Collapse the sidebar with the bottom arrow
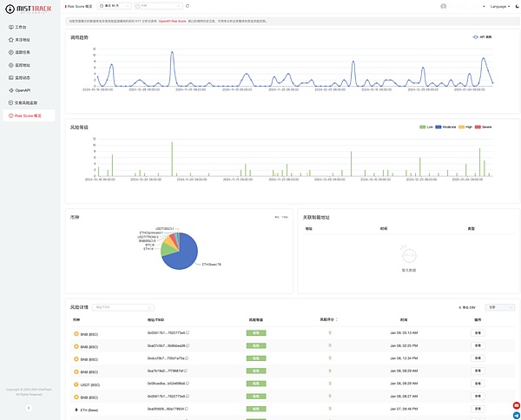This screenshot has height=420, width=521. [x=28, y=407]
